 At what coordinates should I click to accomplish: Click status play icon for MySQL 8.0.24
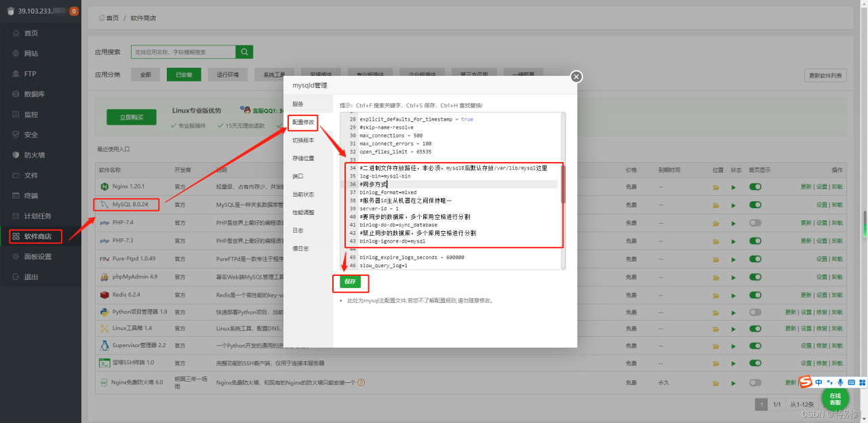(x=733, y=205)
